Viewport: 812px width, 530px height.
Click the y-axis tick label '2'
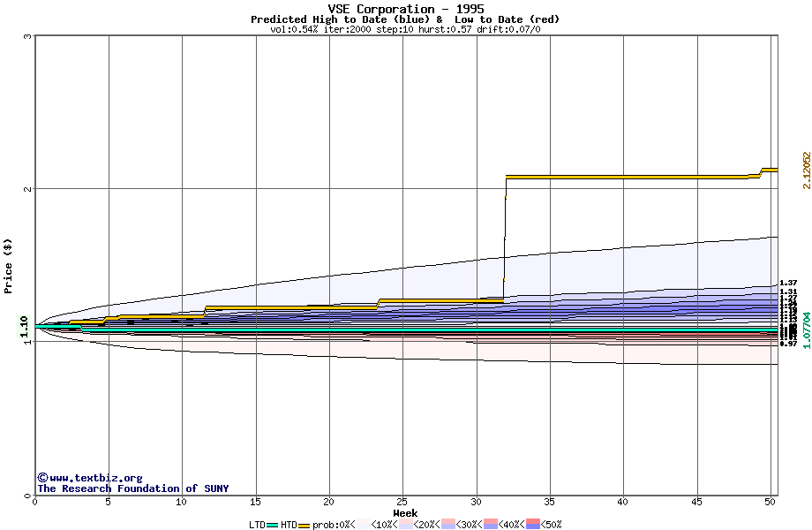pyautogui.click(x=28, y=188)
